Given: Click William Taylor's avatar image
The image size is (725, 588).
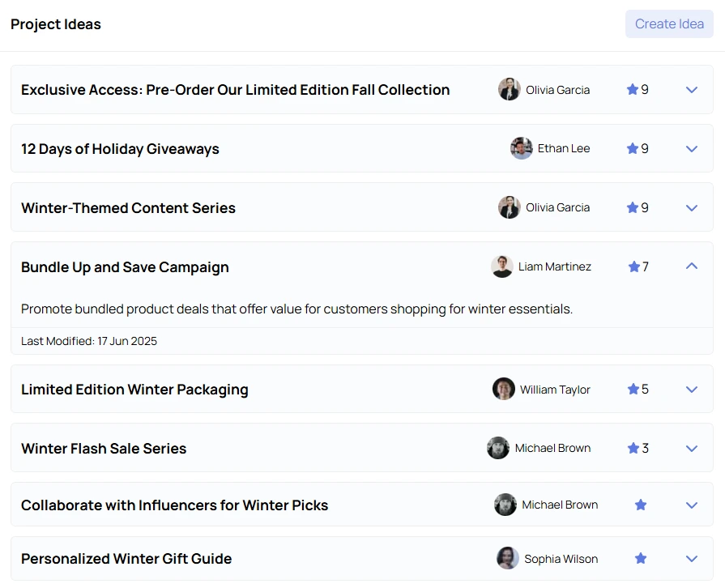Looking at the screenshot, I should (504, 390).
